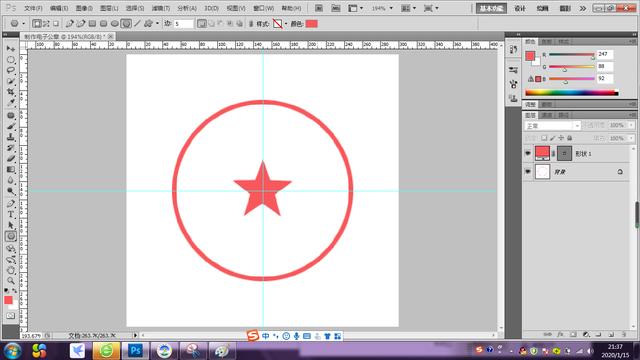
Task: Open the green browser taskbar icon
Action: 106,351
